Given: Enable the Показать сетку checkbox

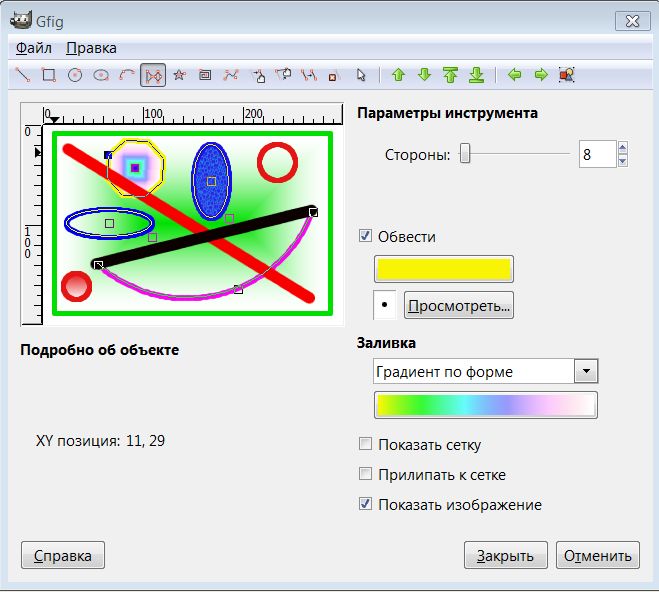Looking at the screenshot, I should pyautogui.click(x=365, y=445).
